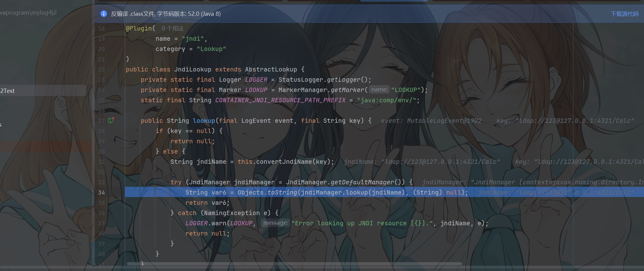Open the 0 个用法 usages hint
This screenshot has width=644, height=271.
[172, 29]
